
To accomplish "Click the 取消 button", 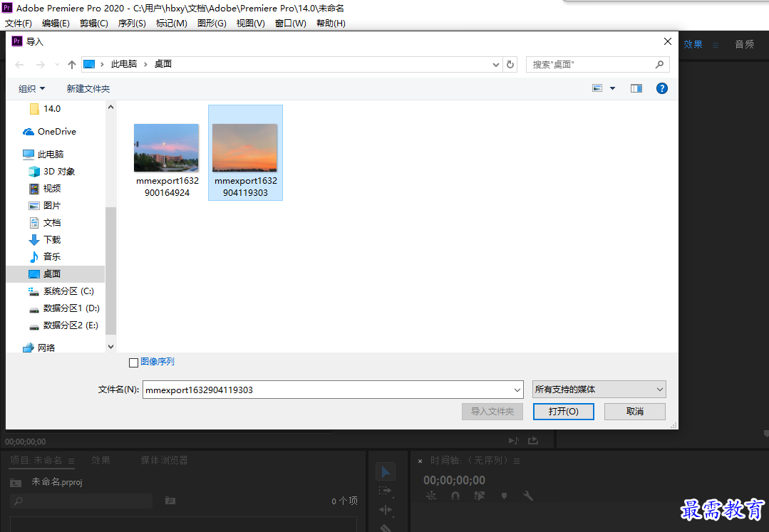I will (634, 412).
